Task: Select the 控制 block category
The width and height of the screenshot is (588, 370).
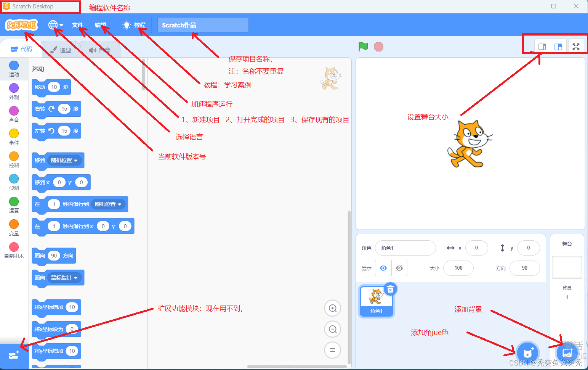Action: pos(14,159)
